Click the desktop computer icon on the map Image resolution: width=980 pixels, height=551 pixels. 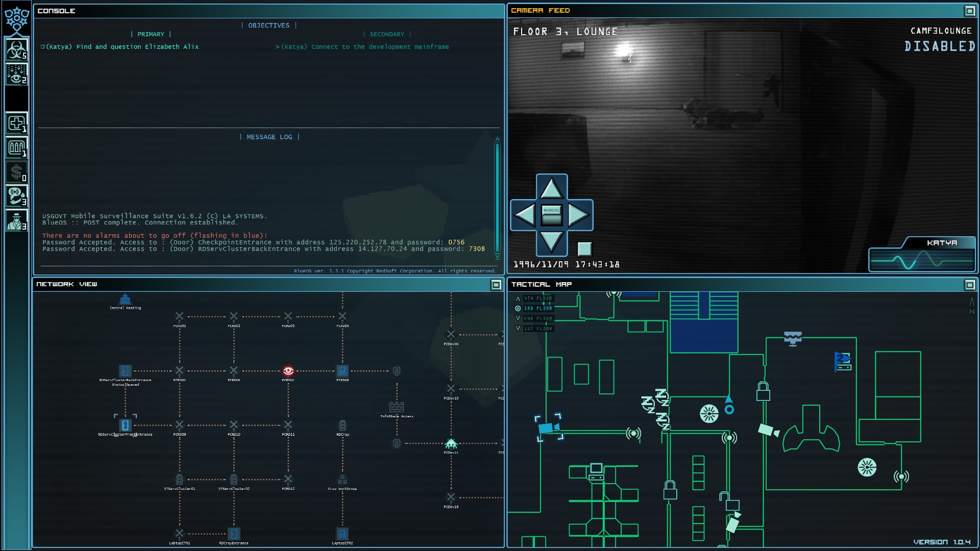[x=596, y=472]
